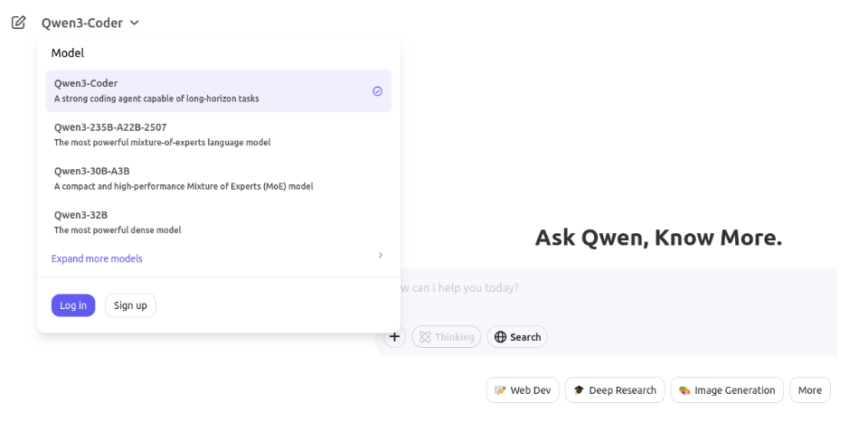The image size is (868, 441).
Task: Open Expand more models link
Action: click(x=97, y=258)
